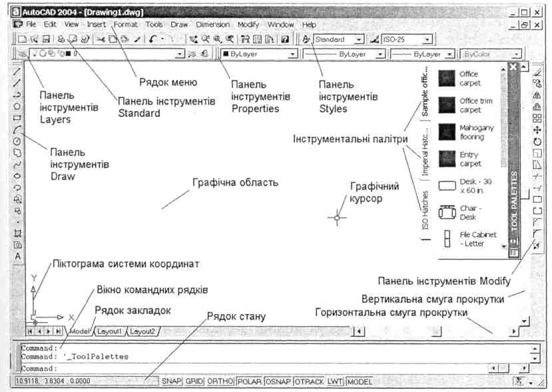This screenshot has width=552, height=392.
Task: Click the horizontal scrollbar right arrow
Action: click(514, 331)
